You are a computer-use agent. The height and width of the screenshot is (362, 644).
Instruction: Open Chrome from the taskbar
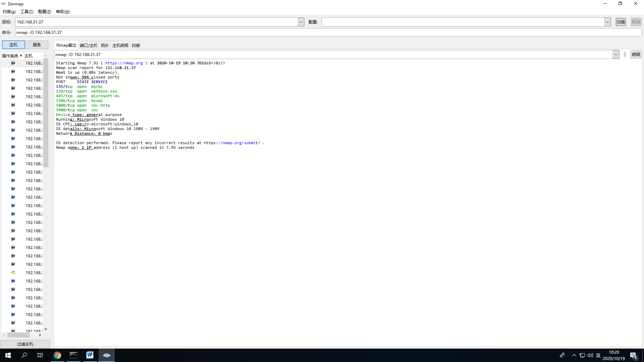click(57, 355)
